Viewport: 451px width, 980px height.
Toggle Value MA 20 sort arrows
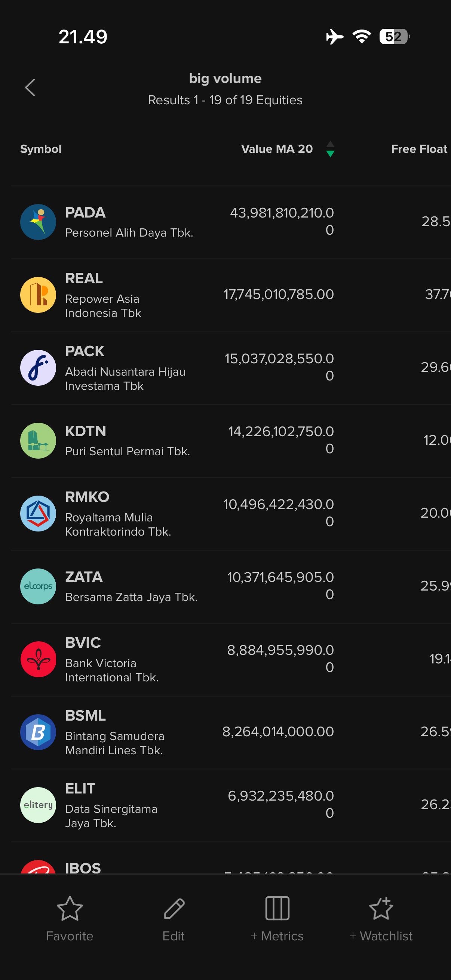[330, 149]
